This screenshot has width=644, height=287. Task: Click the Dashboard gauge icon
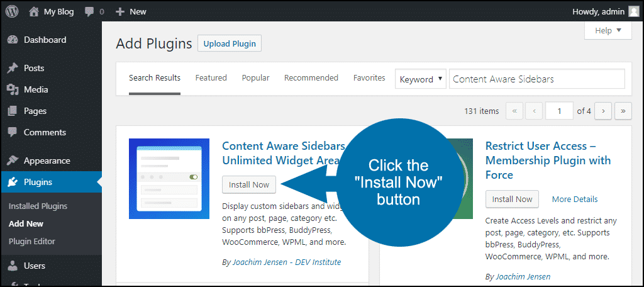click(x=13, y=40)
